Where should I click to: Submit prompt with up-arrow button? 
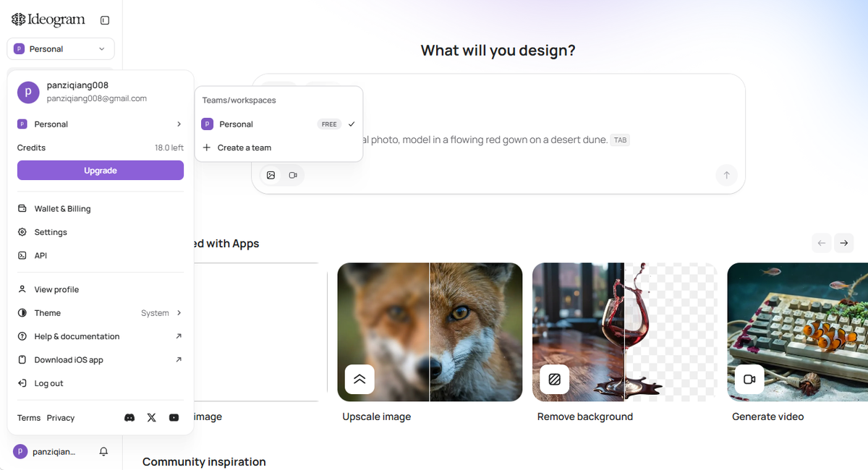(x=726, y=175)
